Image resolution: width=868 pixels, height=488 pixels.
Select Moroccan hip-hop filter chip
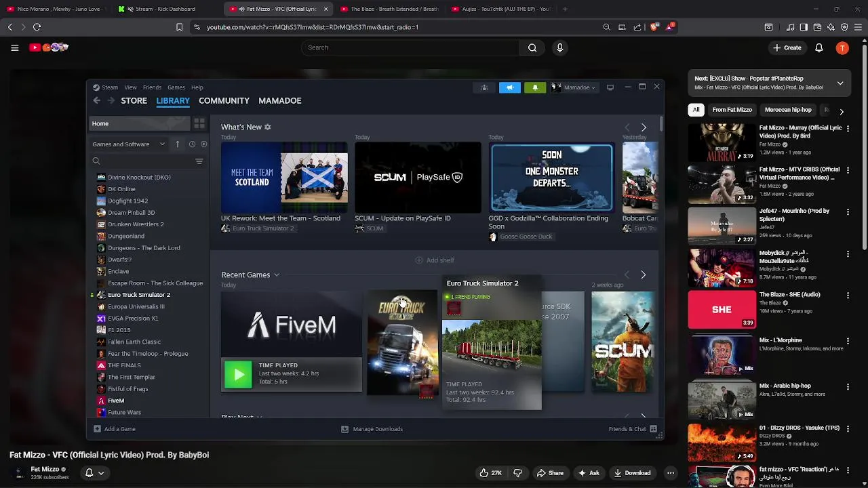click(788, 110)
